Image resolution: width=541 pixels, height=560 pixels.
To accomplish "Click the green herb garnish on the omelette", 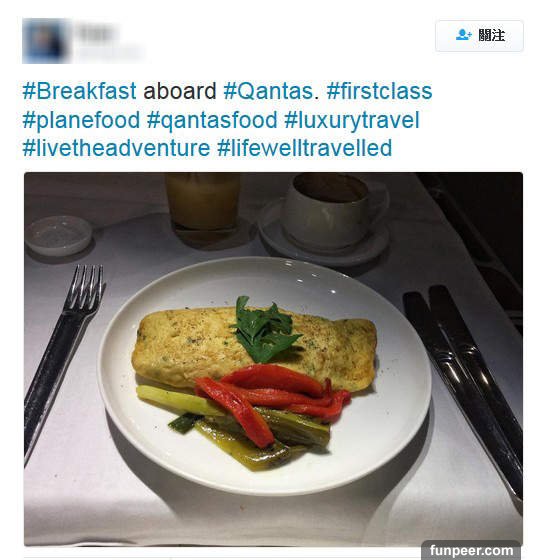I will pos(265,329).
